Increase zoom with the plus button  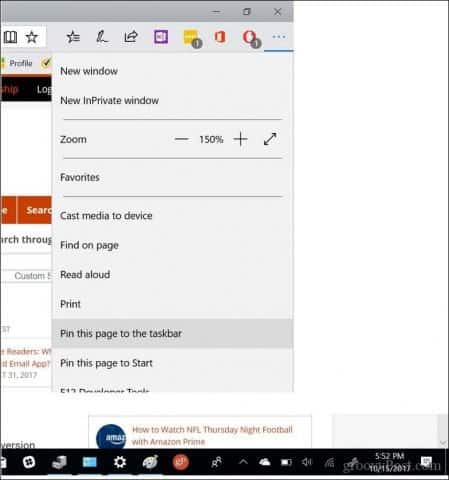coord(240,139)
